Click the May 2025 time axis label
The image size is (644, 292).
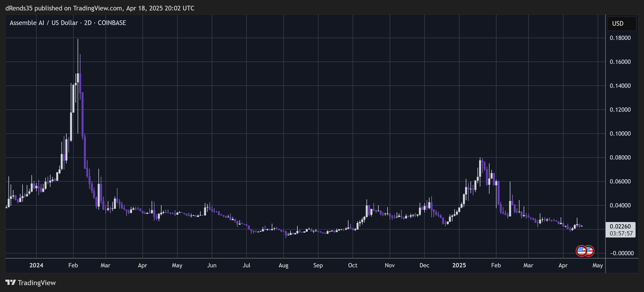pos(597,265)
